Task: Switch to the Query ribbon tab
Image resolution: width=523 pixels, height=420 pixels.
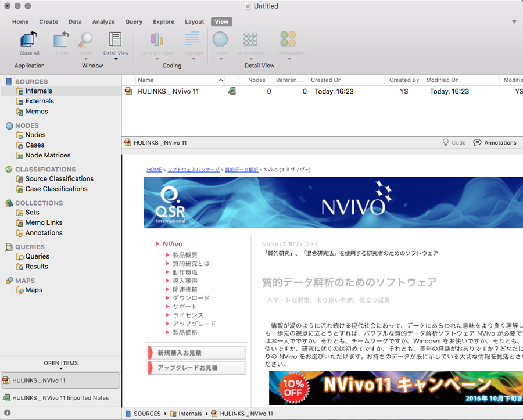Action: 134,21
